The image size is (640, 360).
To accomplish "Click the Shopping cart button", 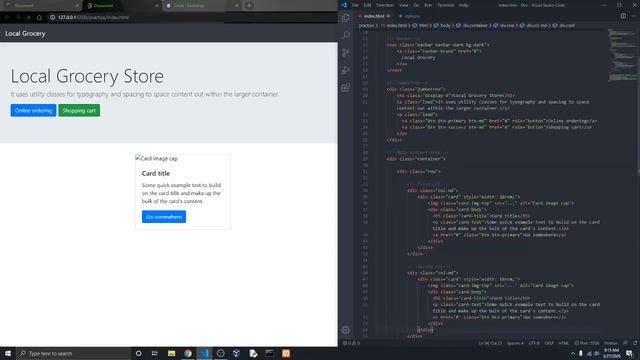I will click(79, 110).
